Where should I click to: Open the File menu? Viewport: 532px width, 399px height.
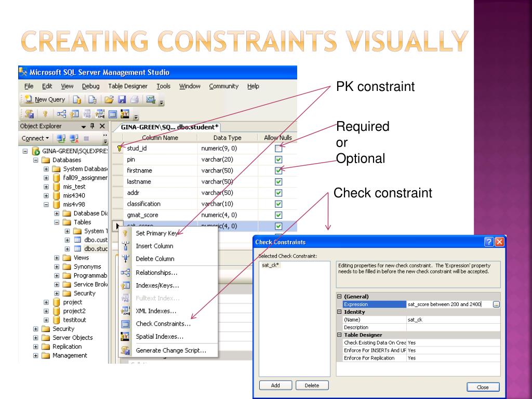tap(29, 86)
